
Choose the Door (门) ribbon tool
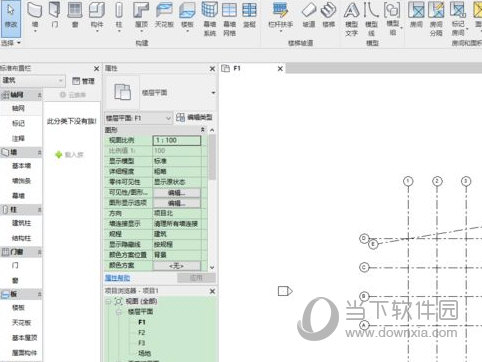click(55, 15)
